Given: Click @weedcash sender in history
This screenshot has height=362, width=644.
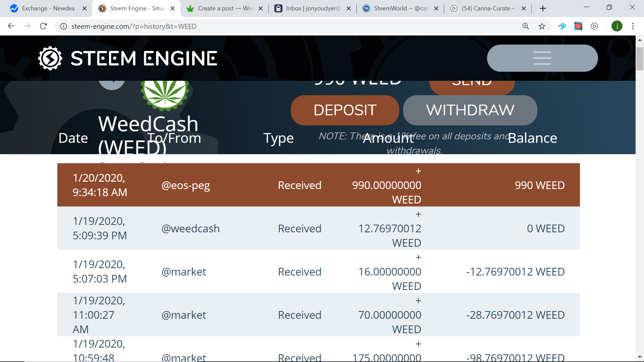Looking at the screenshot, I should pos(191,229).
